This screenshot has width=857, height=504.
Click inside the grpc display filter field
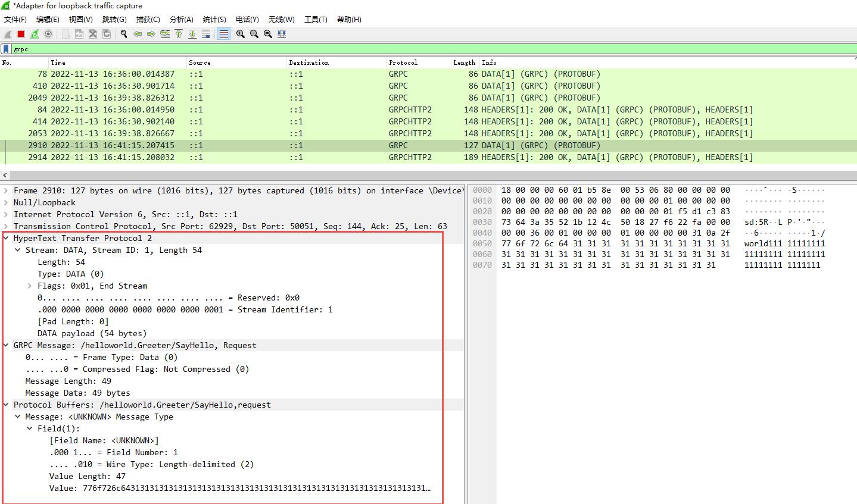point(119,49)
